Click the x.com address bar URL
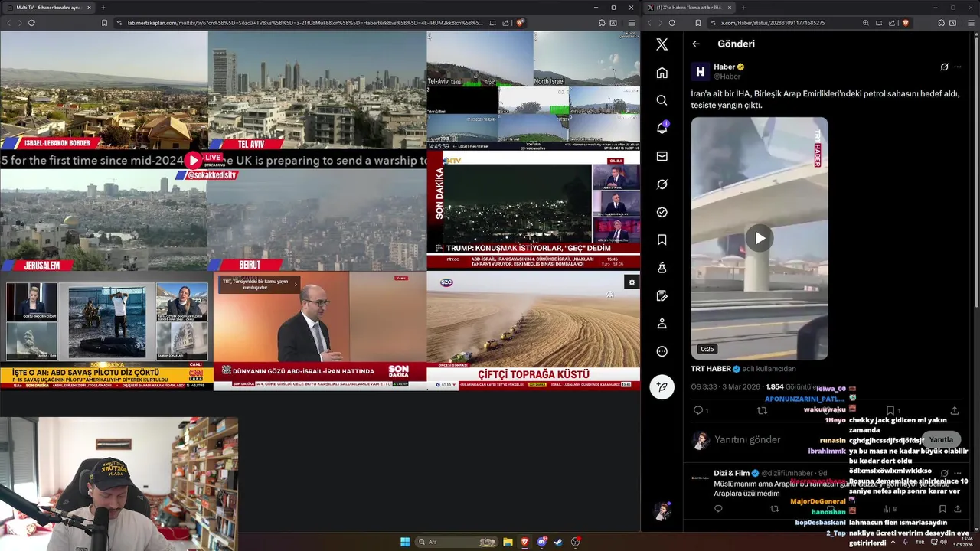The width and height of the screenshot is (980, 551). pyautogui.click(x=773, y=23)
